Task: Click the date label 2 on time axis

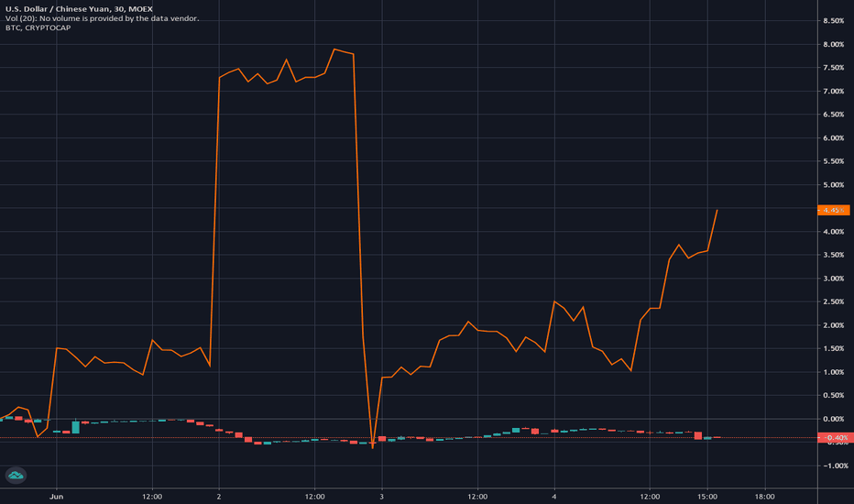Action: 219,497
